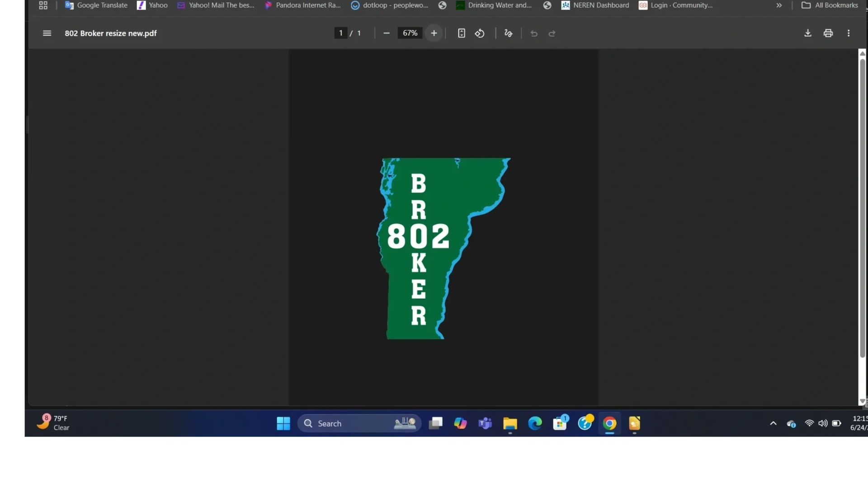Open File Explorer from taskbar

(510, 423)
